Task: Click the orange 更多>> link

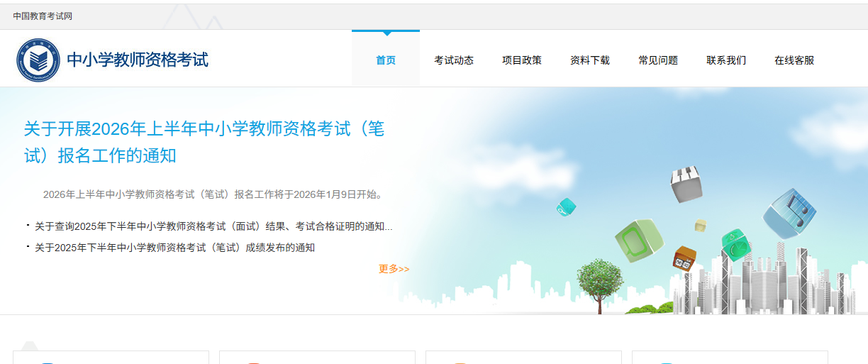Action: point(394,269)
